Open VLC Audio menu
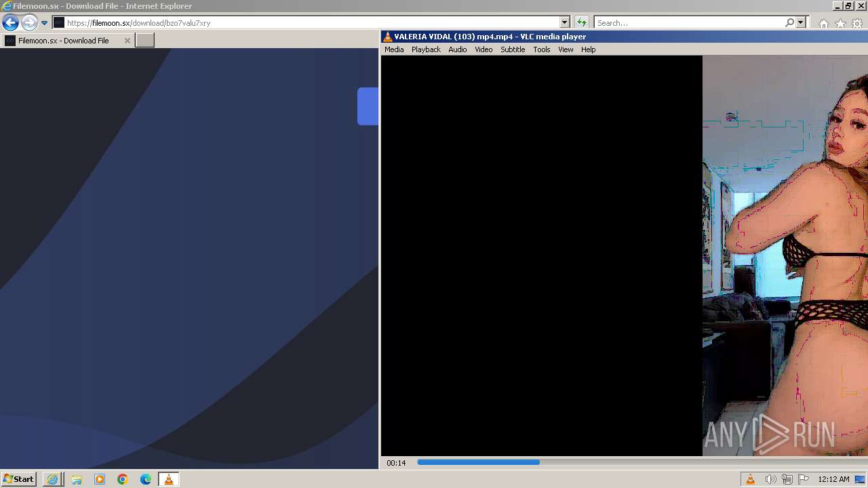 [x=457, y=49]
